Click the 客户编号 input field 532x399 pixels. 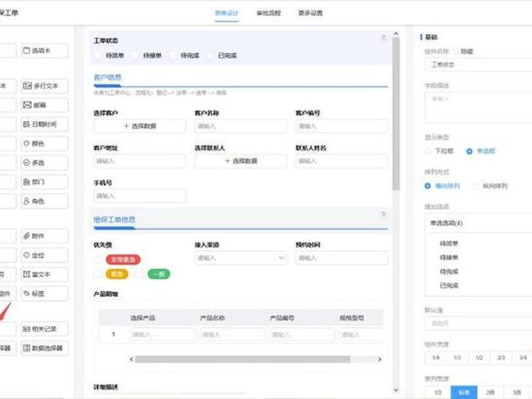(342, 126)
